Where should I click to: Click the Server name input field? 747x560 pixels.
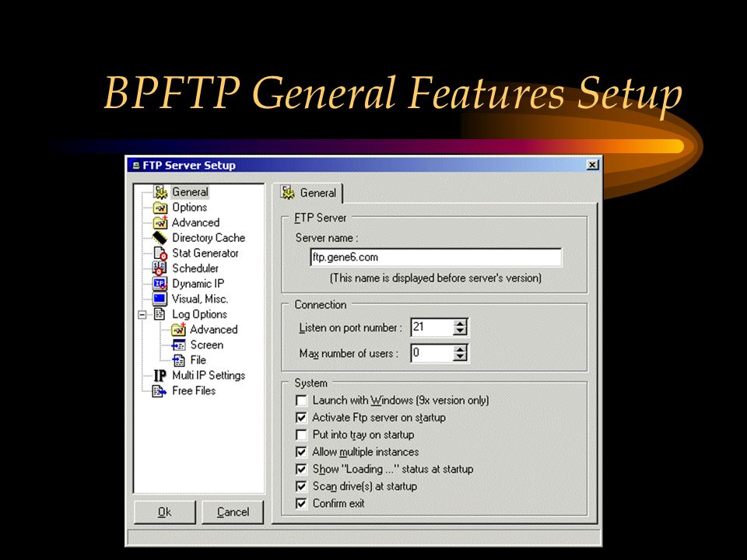tap(436, 257)
